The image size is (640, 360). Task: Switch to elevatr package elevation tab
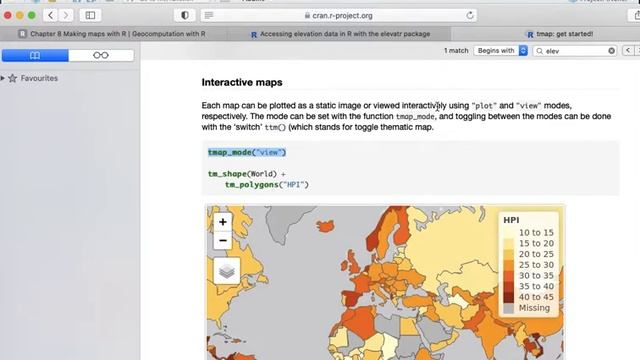pyautogui.click(x=340, y=34)
